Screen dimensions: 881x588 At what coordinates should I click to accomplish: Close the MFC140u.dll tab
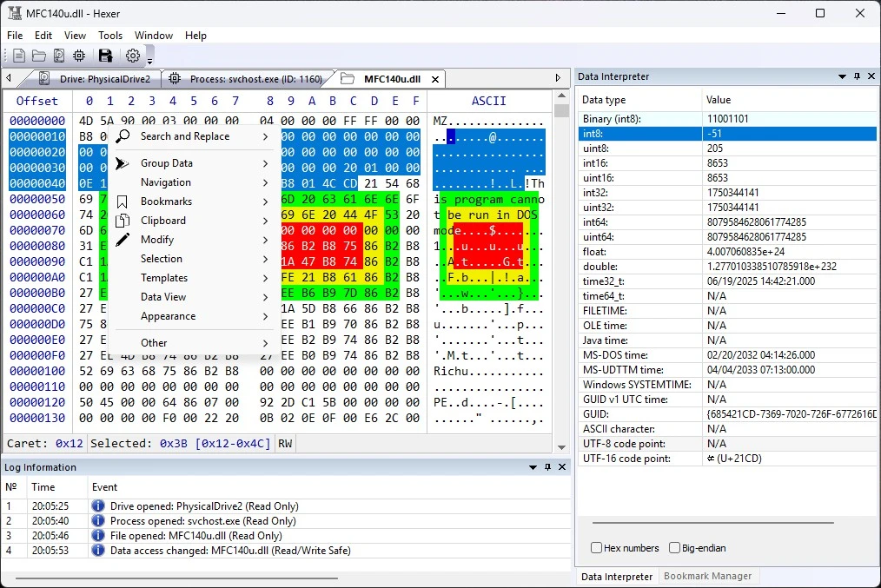coord(435,80)
